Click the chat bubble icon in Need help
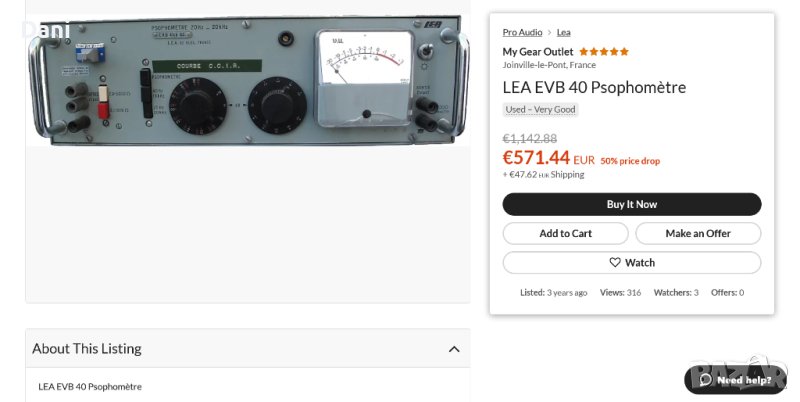Viewport: 800px width, 402px height. [705, 380]
